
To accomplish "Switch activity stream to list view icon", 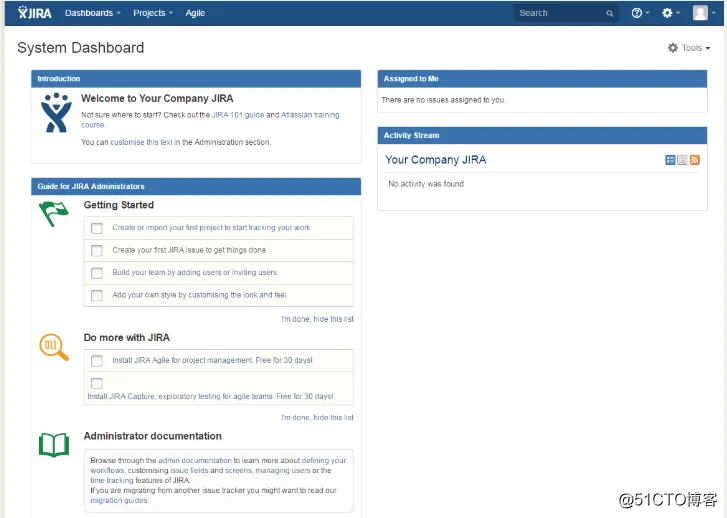I will [682, 160].
